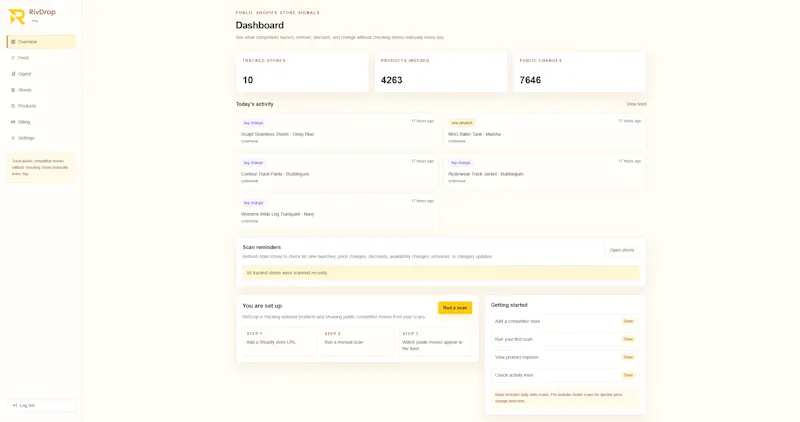Click the Open stores button

[621, 250]
